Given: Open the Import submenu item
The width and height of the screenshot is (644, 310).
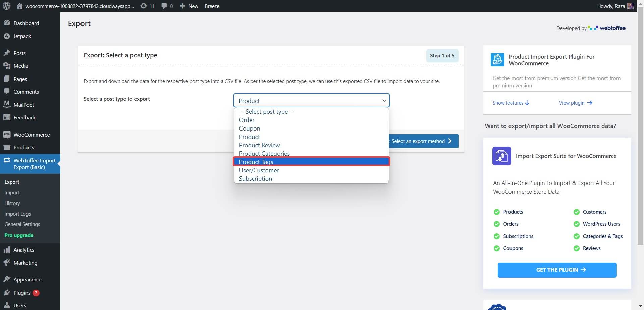Looking at the screenshot, I should 12,192.
